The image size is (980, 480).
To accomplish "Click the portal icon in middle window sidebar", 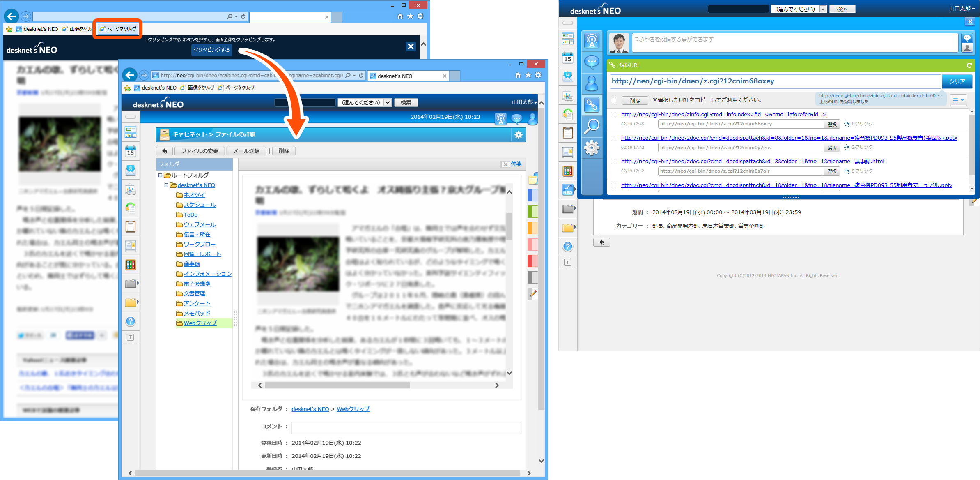I will pos(131,132).
